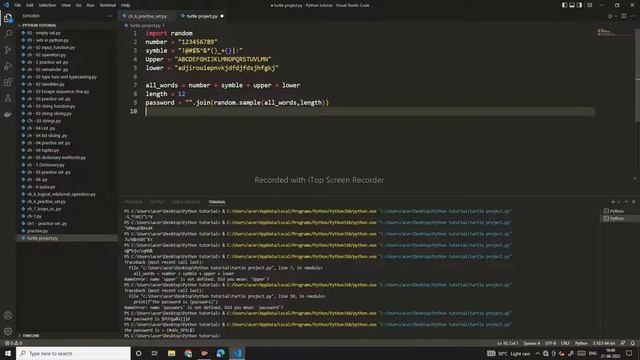This screenshot has height=360, width=640.
Task: Click the editor minimap
Action: (614, 33)
